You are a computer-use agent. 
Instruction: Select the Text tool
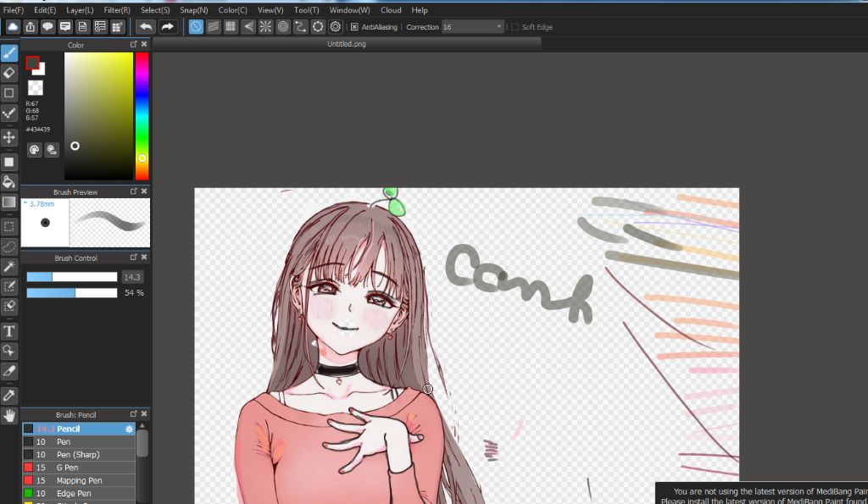coord(8,331)
